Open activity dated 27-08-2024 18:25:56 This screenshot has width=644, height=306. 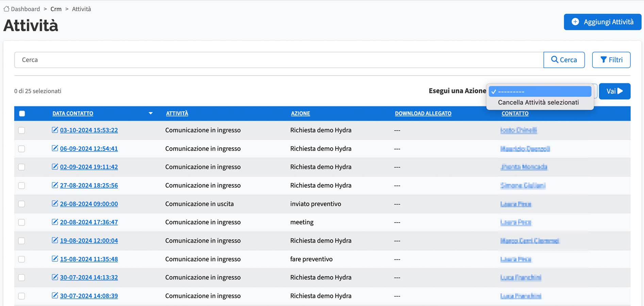click(89, 185)
